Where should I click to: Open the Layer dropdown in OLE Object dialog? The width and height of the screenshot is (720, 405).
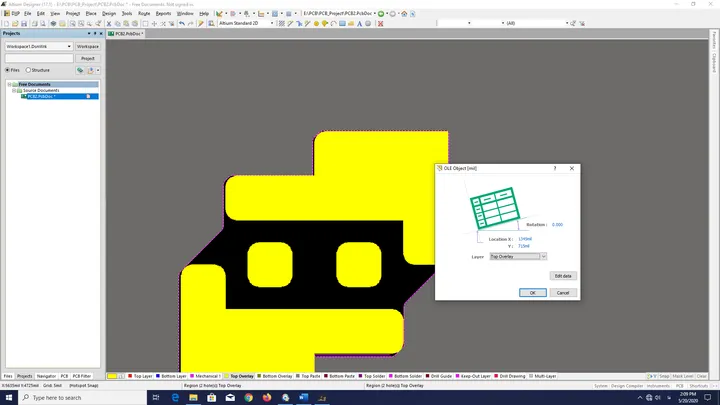coord(543,257)
